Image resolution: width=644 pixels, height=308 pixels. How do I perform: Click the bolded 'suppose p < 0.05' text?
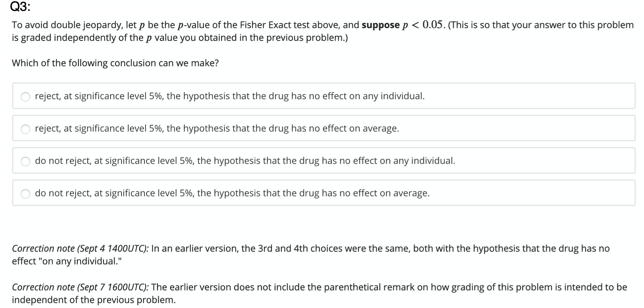(x=402, y=25)
